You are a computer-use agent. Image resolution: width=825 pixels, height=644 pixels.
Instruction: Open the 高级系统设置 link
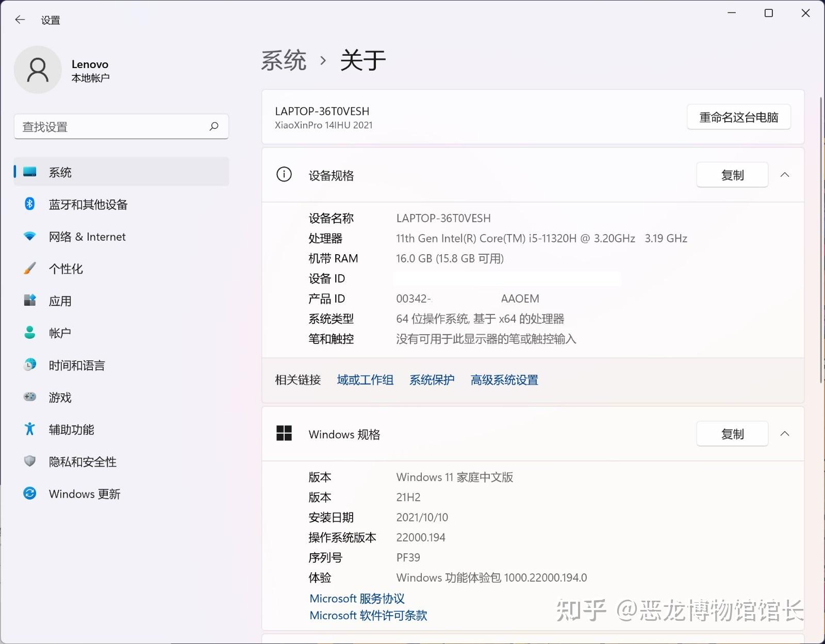(x=504, y=380)
